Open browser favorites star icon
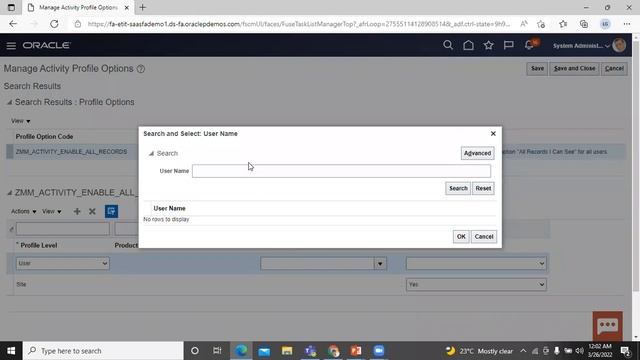This screenshot has height=360, width=640. [x=563, y=24]
